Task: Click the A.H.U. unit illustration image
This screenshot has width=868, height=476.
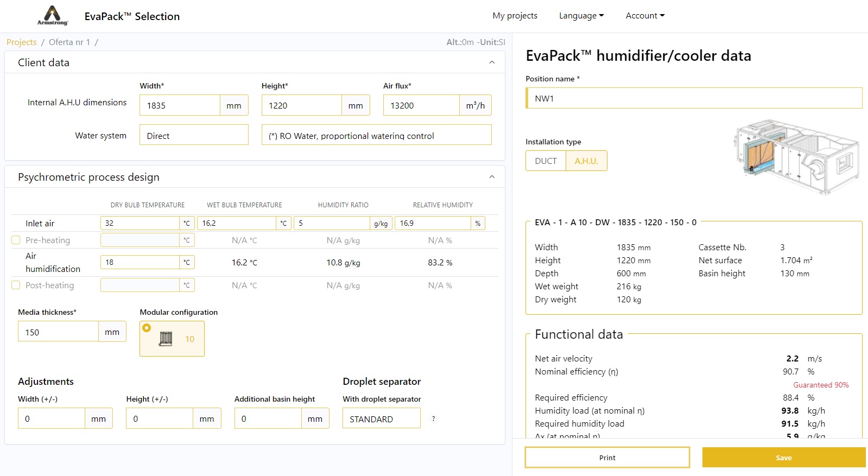Action: 796,158
